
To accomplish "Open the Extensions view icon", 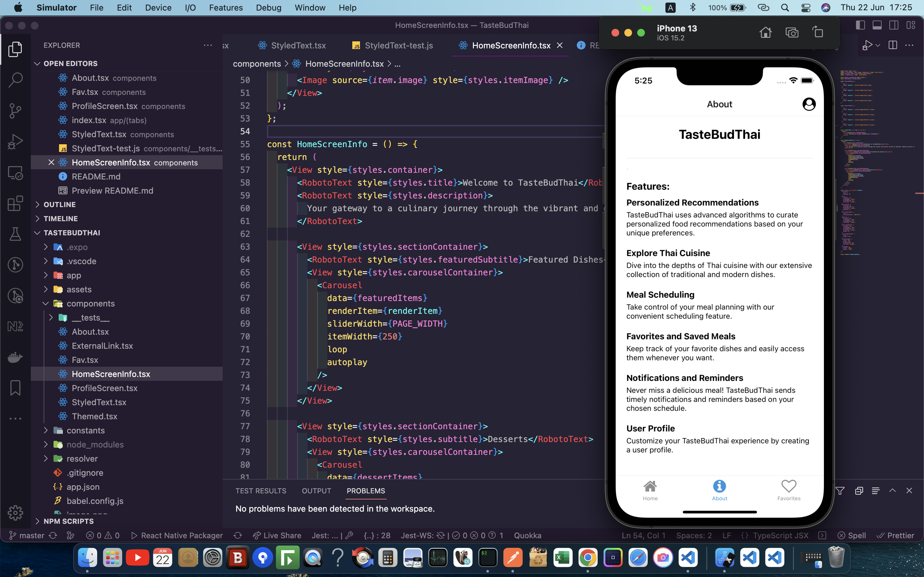I will [x=15, y=204].
